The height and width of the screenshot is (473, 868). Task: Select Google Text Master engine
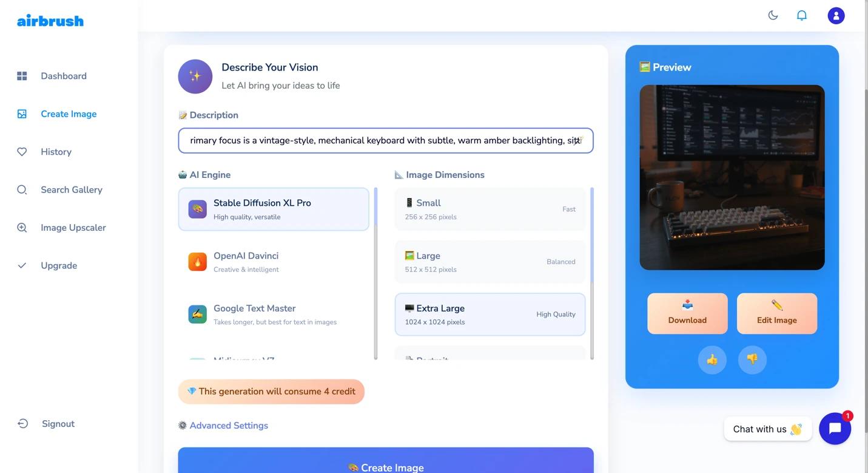[274, 315]
